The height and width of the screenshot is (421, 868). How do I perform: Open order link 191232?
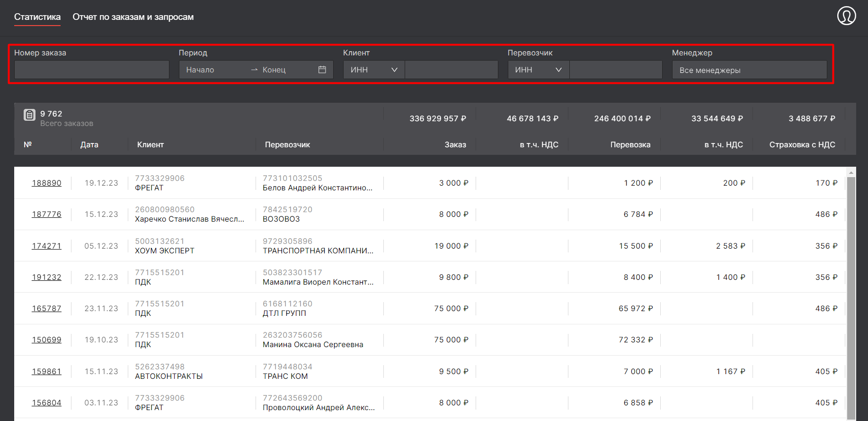(x=46, y=277)
